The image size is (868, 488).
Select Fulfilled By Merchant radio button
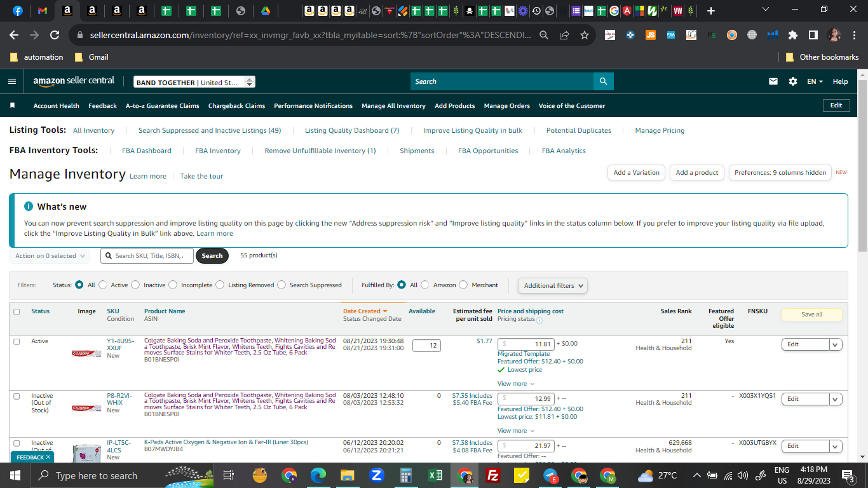pos(463,285)
